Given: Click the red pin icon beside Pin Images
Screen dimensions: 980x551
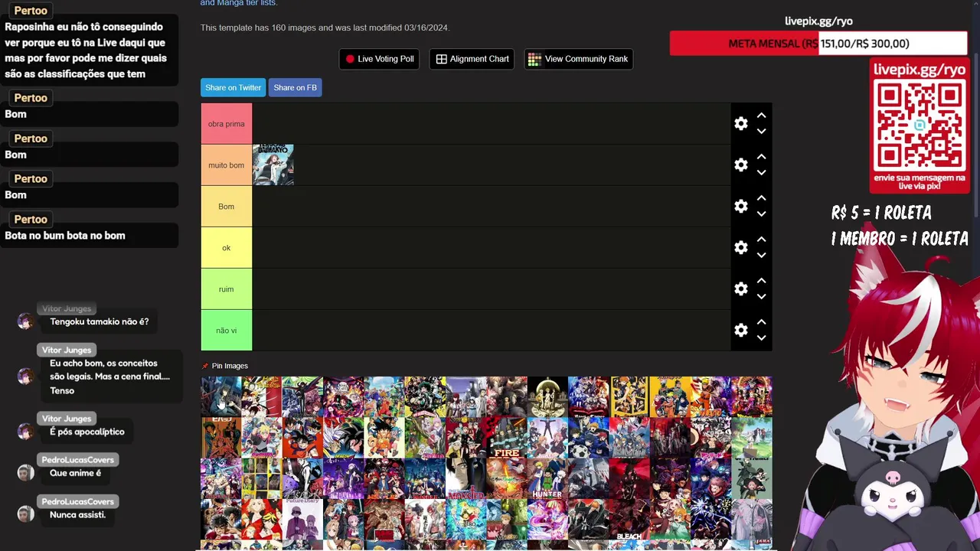Looking at the screenshot, I should point(205,366).
